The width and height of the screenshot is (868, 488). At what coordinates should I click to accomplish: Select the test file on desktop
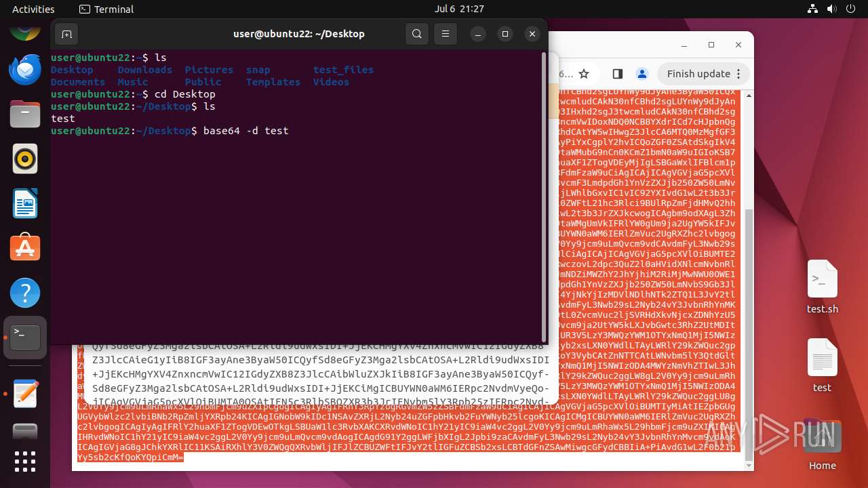click(x=822, y=366)
